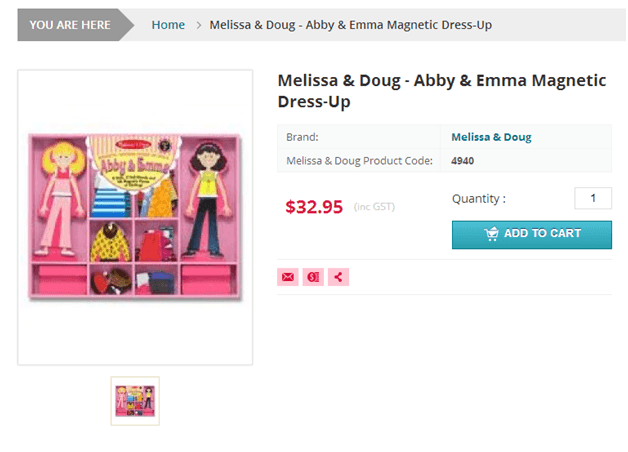Image resolution: width=628 pixels, height=452 pixels.
Task: Click the product title heading
Action: point(441,90)
